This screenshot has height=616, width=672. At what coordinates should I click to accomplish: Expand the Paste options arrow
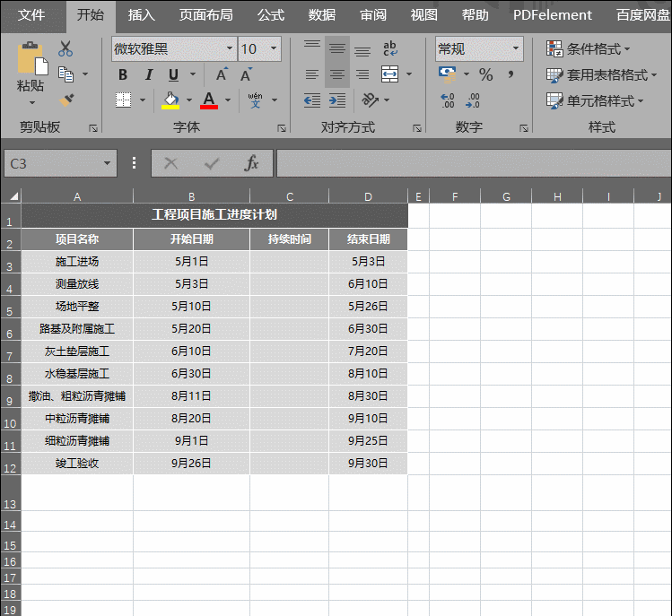[x=32, y=103]
